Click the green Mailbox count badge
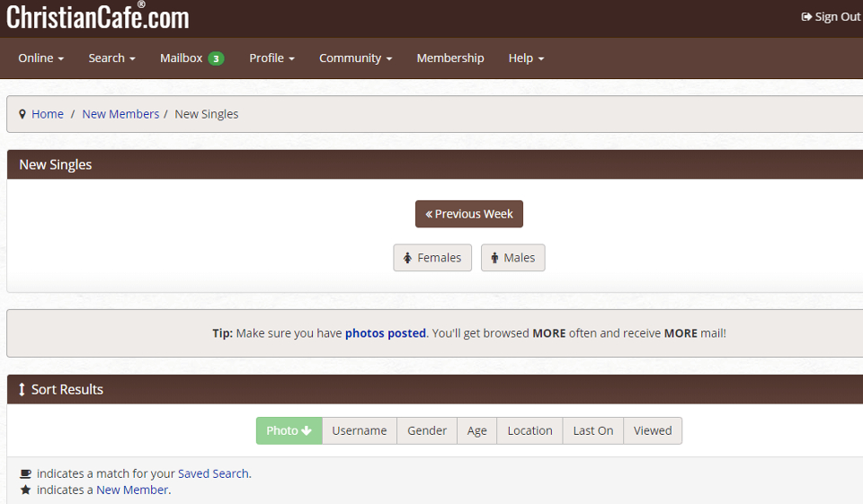This screenshot has width=863, height=504. (x=216, y=58)
